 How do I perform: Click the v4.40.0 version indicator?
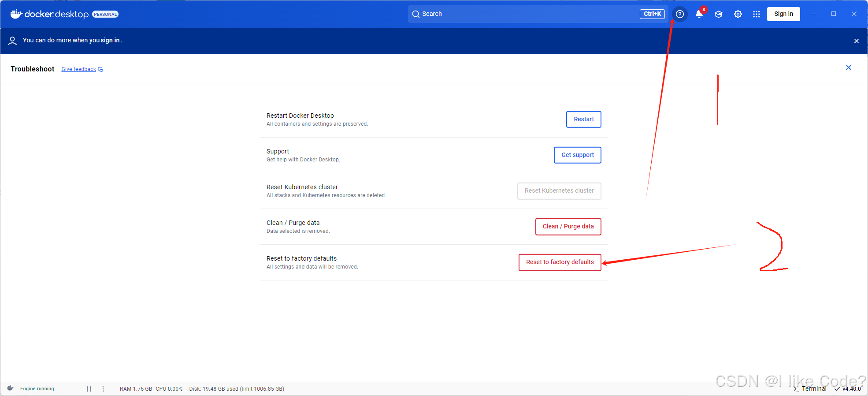pyautogui.click(x=848, y=389)
